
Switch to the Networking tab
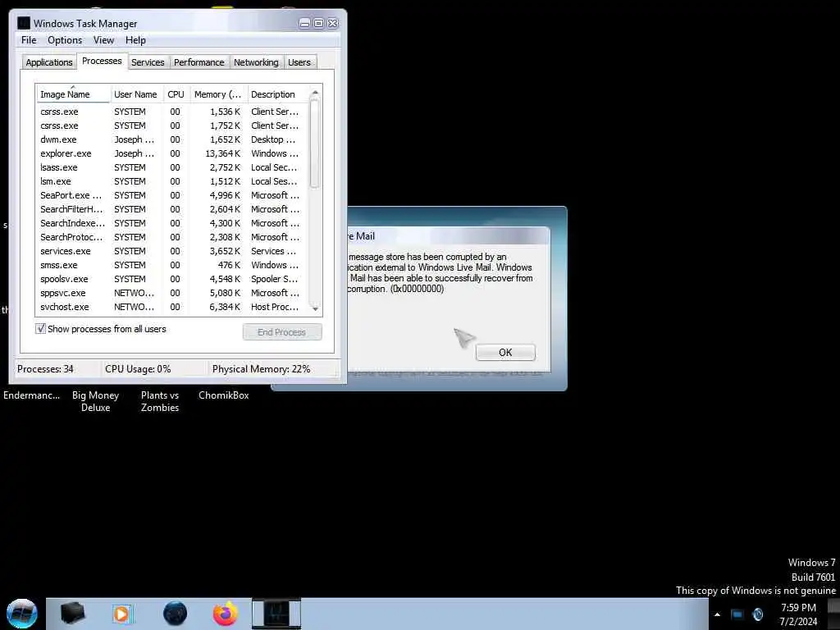click(256, 62)
